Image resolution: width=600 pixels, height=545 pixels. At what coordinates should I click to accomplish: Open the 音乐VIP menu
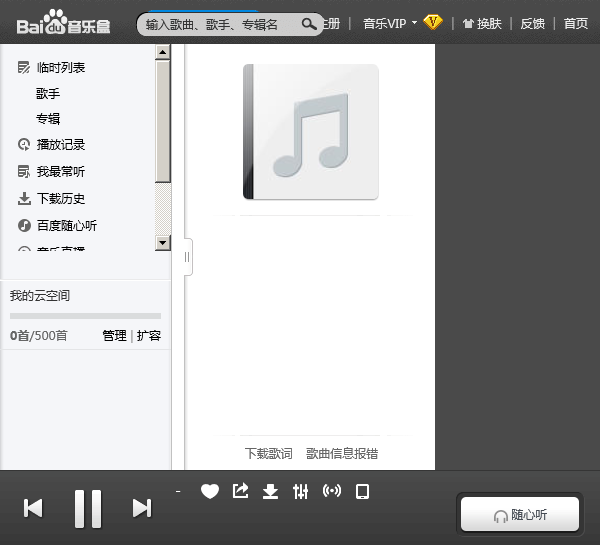[390, 24]
